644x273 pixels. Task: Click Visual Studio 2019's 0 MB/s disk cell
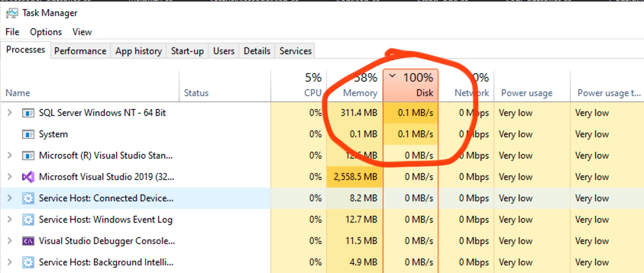[411, 177]
